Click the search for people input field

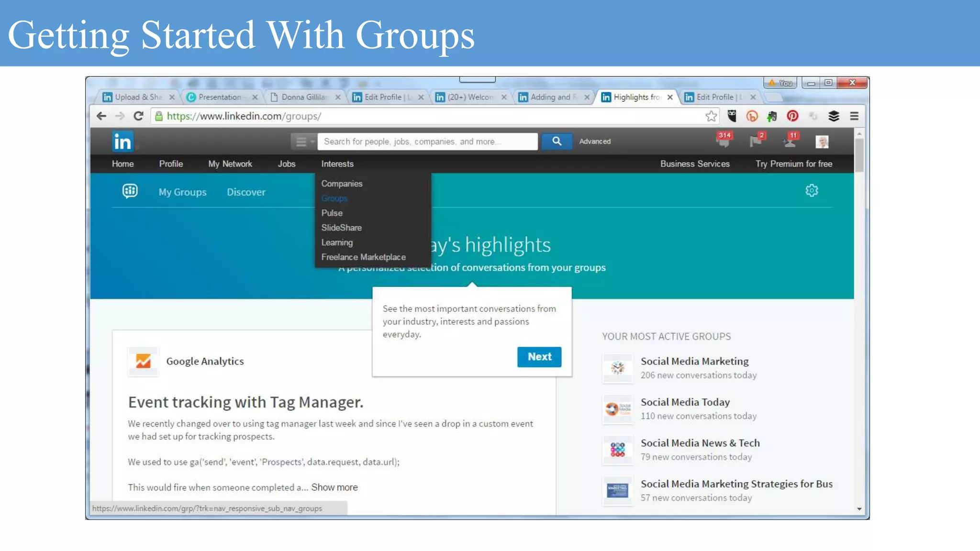coord(427,142)
